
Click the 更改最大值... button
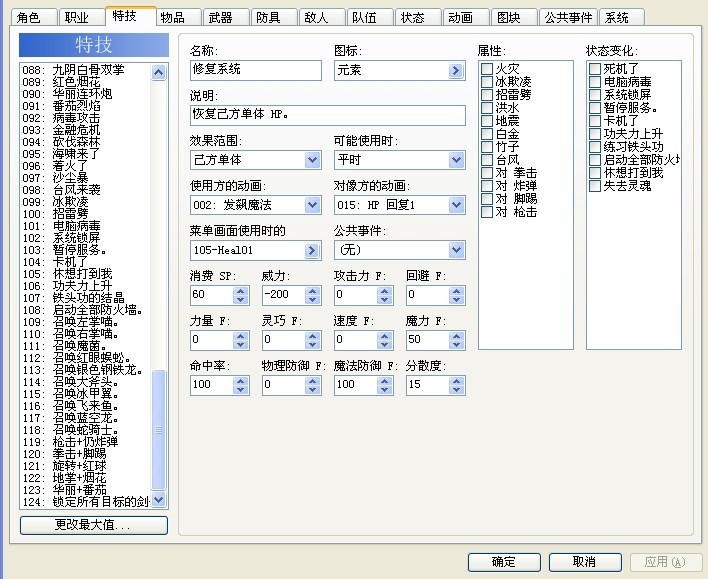94,525
